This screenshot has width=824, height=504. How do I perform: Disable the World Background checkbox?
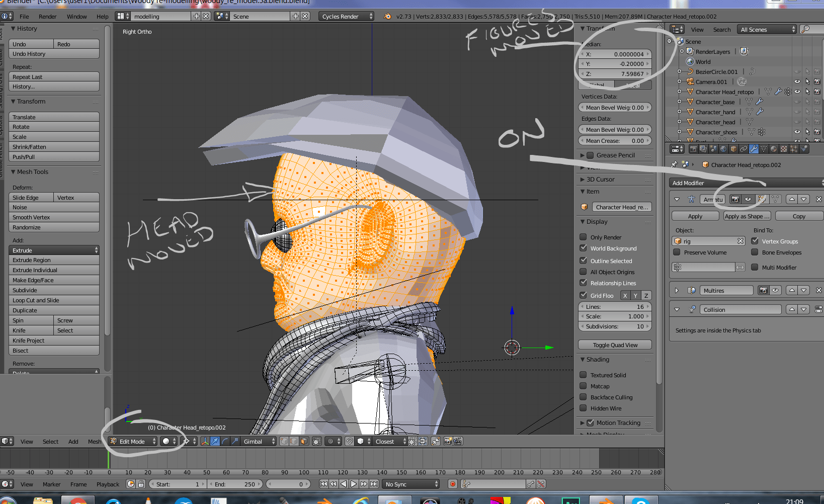(583, 248)
